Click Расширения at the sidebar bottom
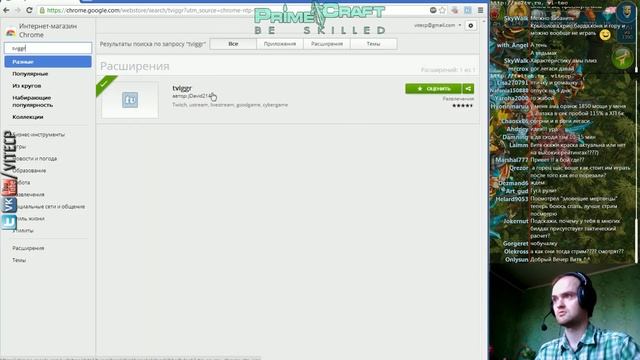This screenshot has width=640, height=360. tap(28, 248)
